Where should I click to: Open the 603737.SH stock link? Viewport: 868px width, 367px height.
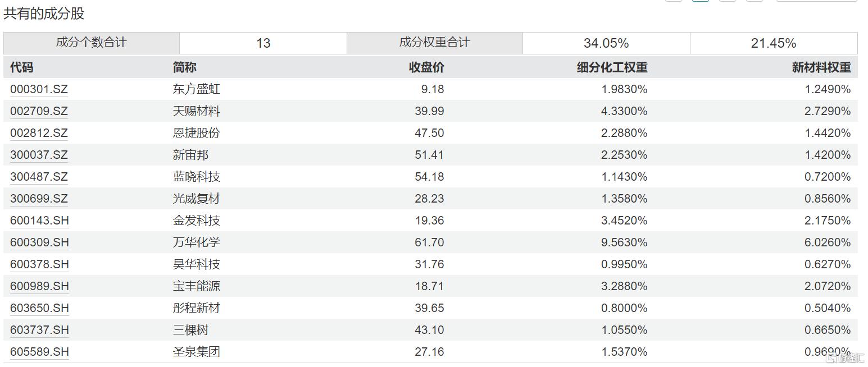(x=39, y=330)
